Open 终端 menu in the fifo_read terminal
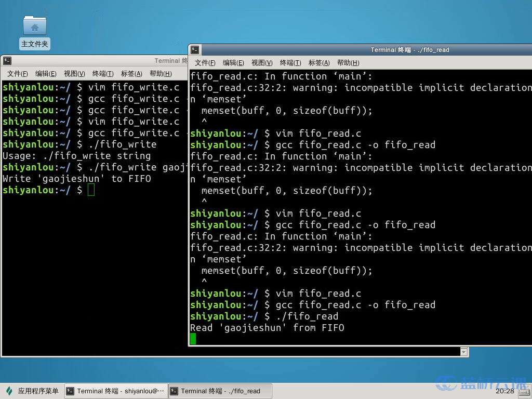This screenshot has width=532, height=399. point(290,63)
